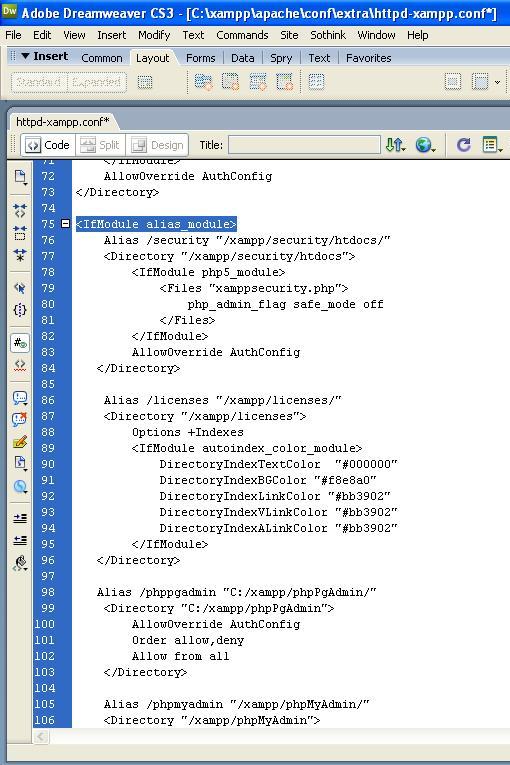Click the Collapse Full Tag icon
The width and height of the screenshot is (510, 765).
point(20,210)
